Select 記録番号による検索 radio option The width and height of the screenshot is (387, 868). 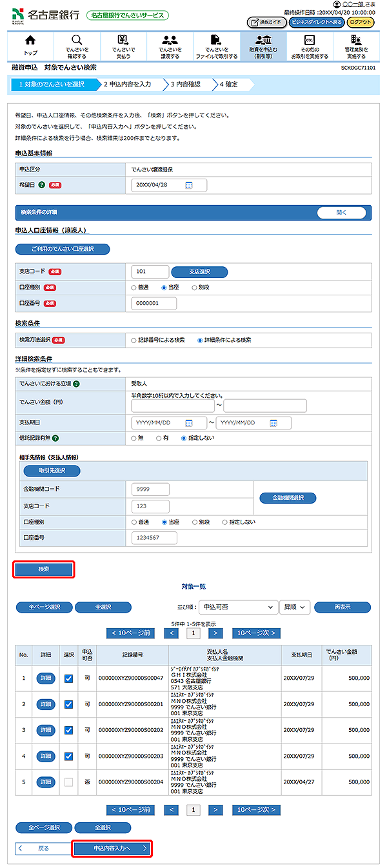(134, 340)
